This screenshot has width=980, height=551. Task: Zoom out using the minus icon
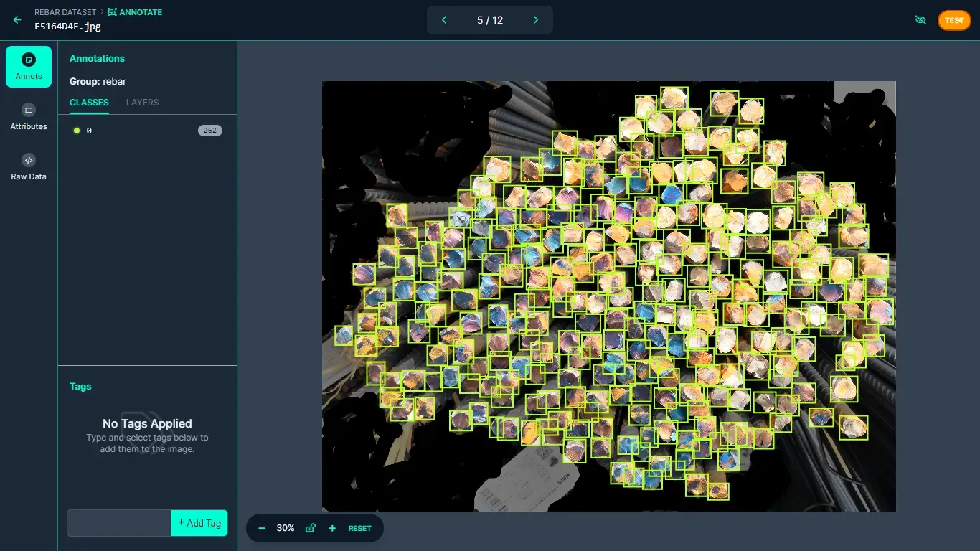point(262,528)
